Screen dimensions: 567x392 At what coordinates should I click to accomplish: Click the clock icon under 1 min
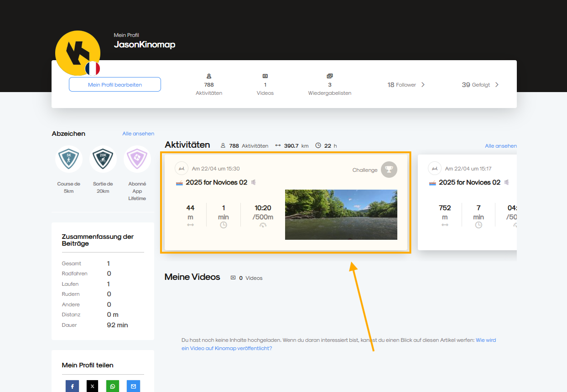(x=224, y=225)
